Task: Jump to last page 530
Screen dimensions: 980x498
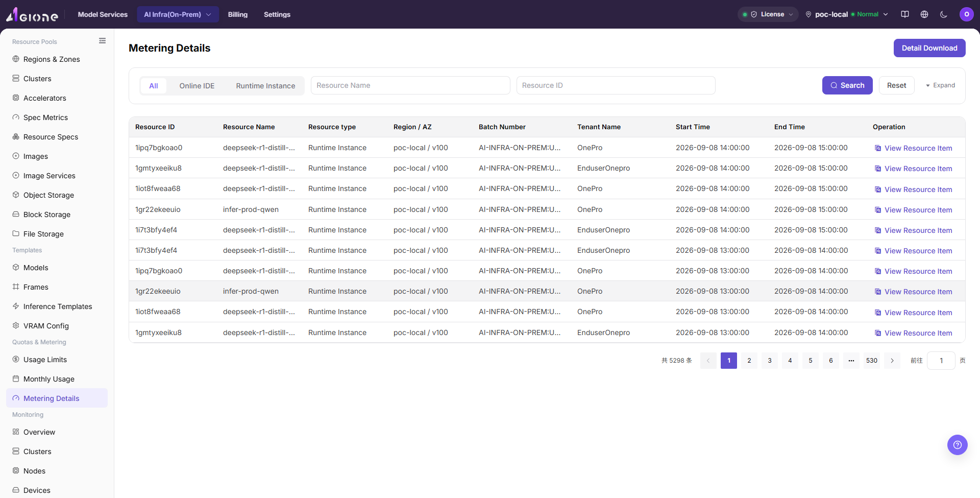Action: (872, 361)
